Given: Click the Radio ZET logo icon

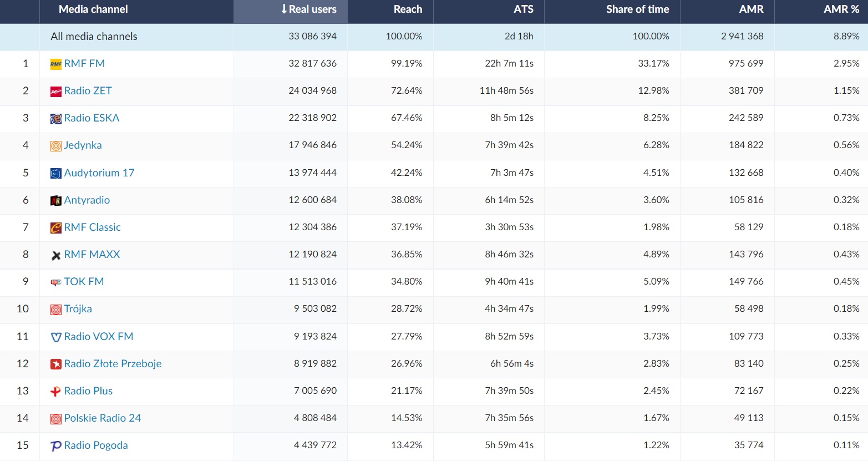Looking at the screenshot, I should coord(55,91).
